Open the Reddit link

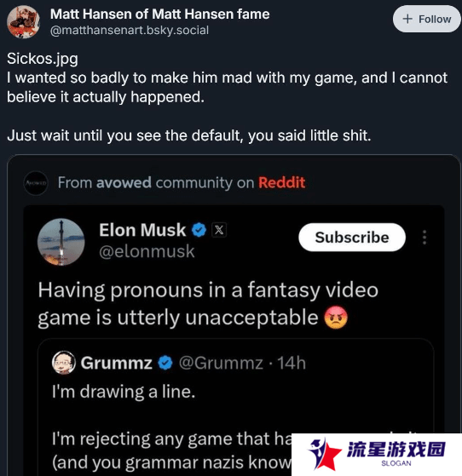tap(282, 182)
